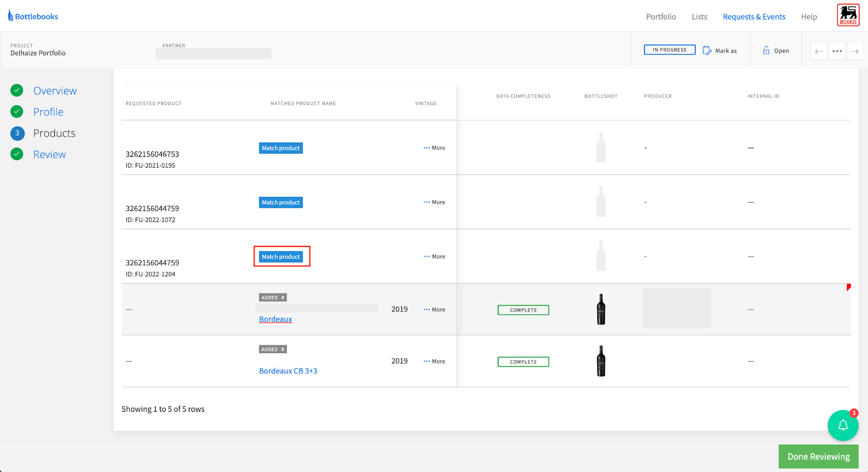Open the Help menu

tap(809, 17)
